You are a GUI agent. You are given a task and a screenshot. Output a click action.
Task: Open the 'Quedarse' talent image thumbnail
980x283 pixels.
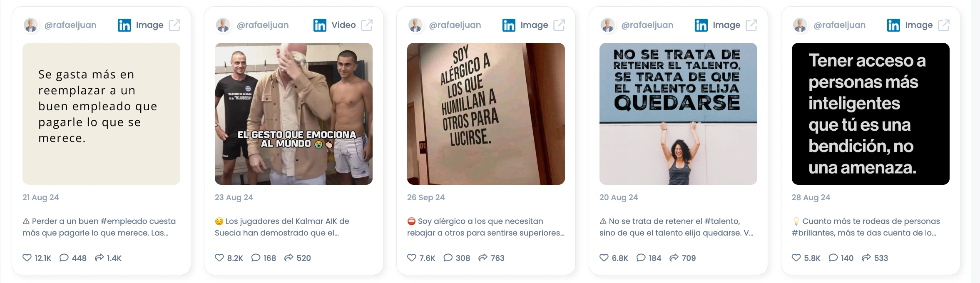pyautogui.click(x=678, y=114)
